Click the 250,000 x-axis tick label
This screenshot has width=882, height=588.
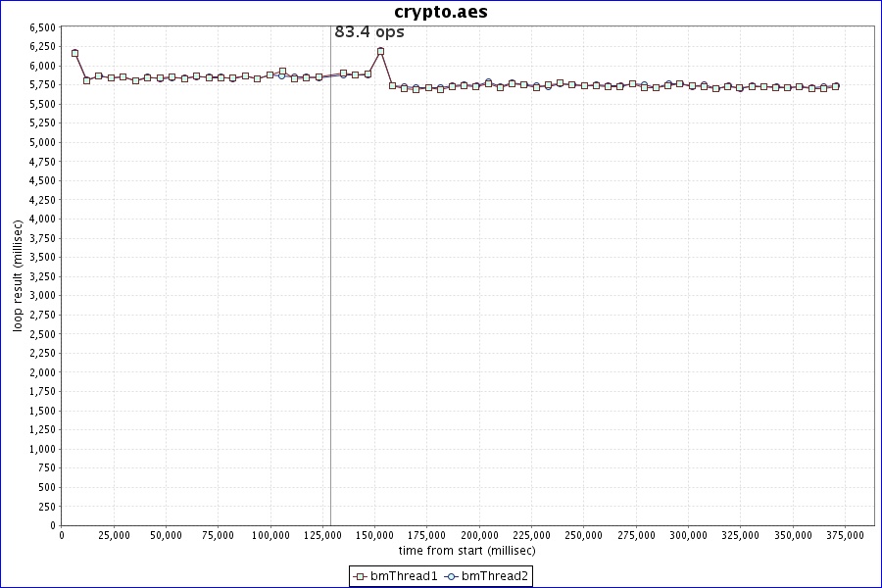click(x=584, y=535)
